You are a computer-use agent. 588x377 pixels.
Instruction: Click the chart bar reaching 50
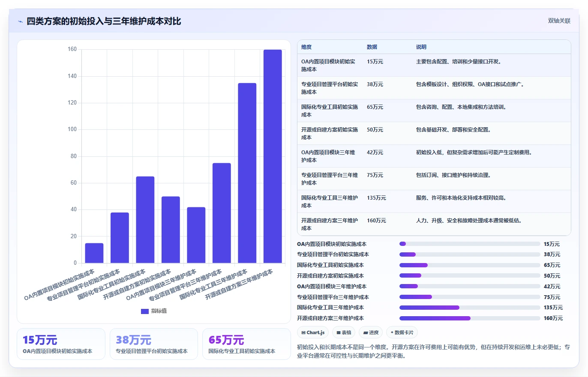point(171,230)
